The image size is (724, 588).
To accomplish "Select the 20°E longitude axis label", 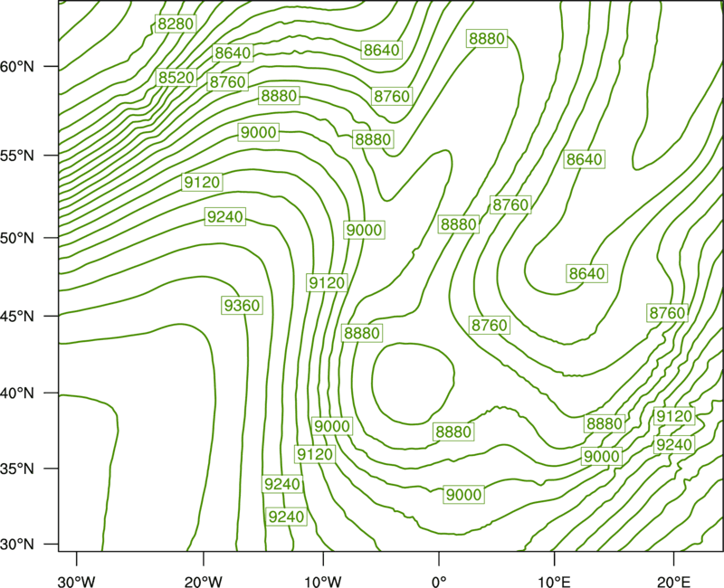I will [x=673, y=581].
